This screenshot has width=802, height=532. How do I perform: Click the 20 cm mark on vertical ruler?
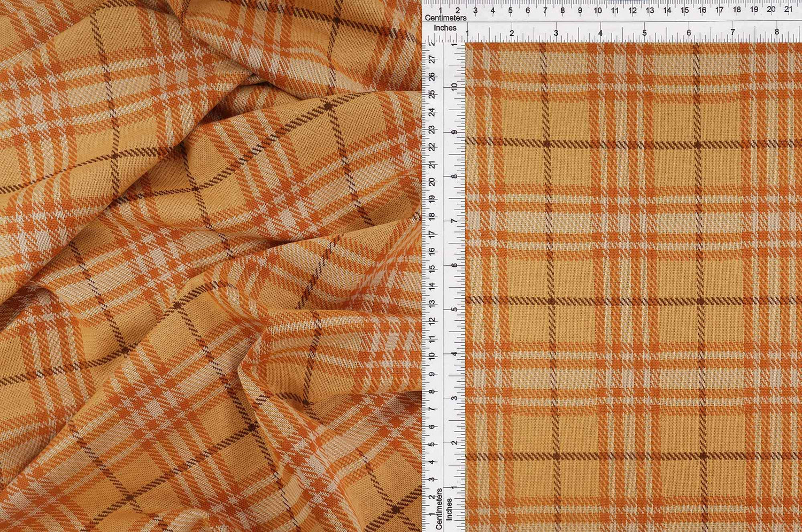[431, 182]
